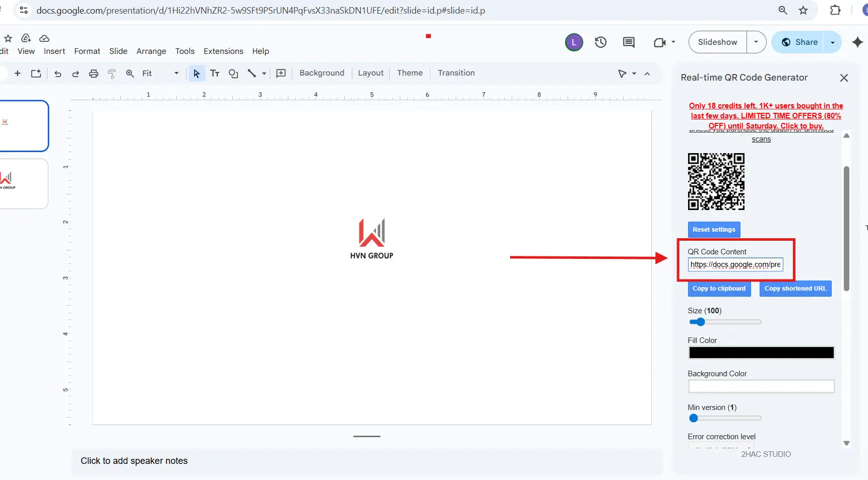Image resolution: width=868 pixels, height=480 pixels.
Task: Click the QR Code Content input field
Action: point(735,264)
